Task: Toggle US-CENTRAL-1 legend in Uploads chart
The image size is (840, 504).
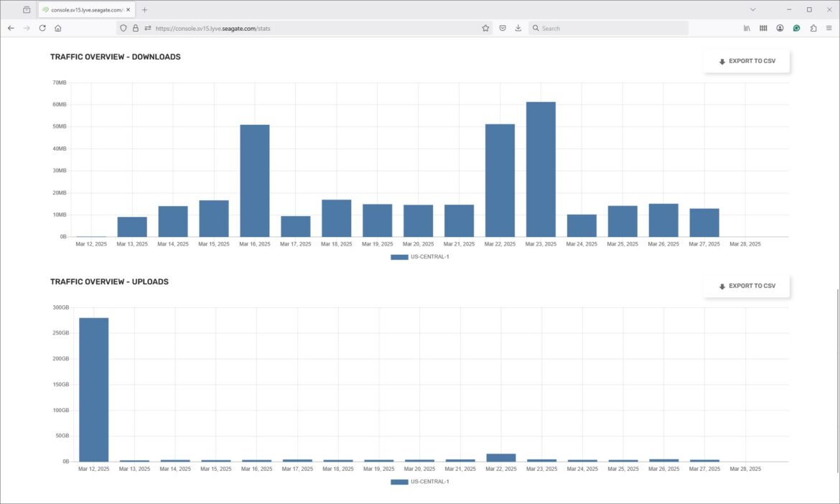Action: coord(420,482)
